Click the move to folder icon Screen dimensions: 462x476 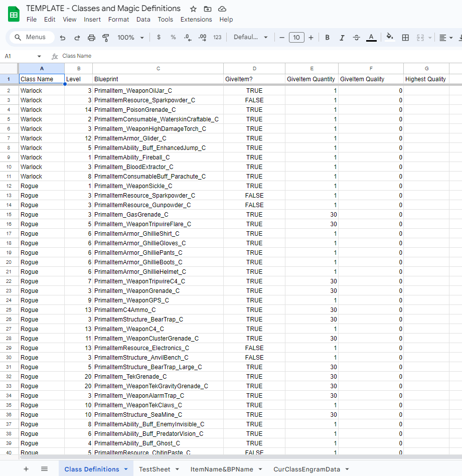click(208, 9)
